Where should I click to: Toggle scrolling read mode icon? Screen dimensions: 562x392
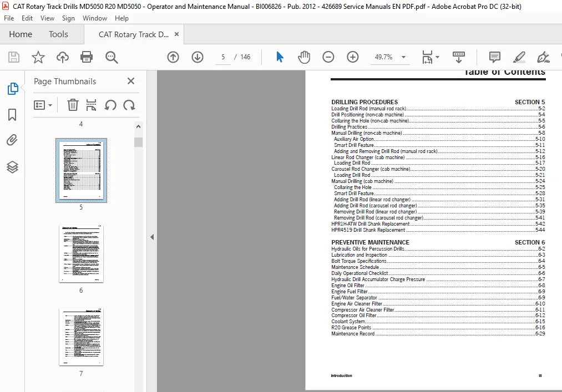(x=458, y=57)
